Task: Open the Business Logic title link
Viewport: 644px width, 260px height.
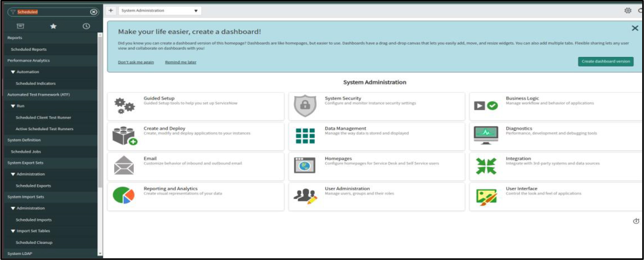Action: click(x=523, y=98)
